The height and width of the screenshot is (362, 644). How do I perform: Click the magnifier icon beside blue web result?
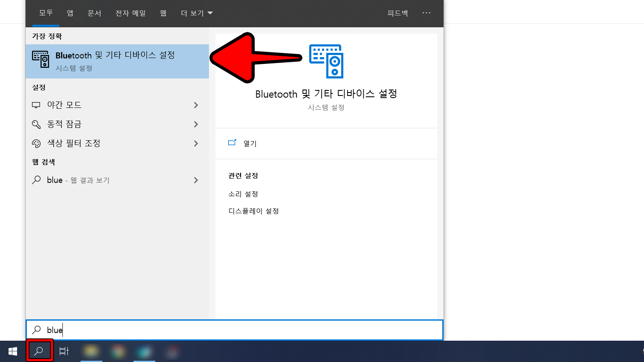pos(37,180)
